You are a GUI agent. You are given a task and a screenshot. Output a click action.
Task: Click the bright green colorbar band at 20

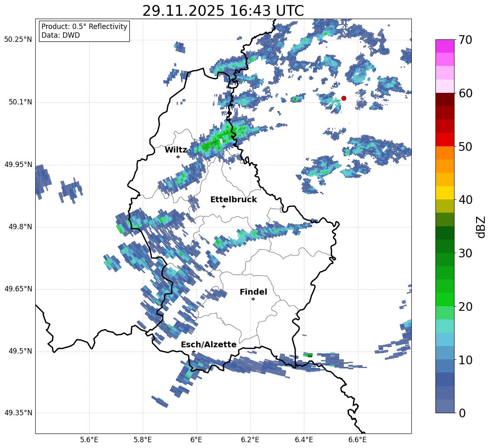click(445, 299)
